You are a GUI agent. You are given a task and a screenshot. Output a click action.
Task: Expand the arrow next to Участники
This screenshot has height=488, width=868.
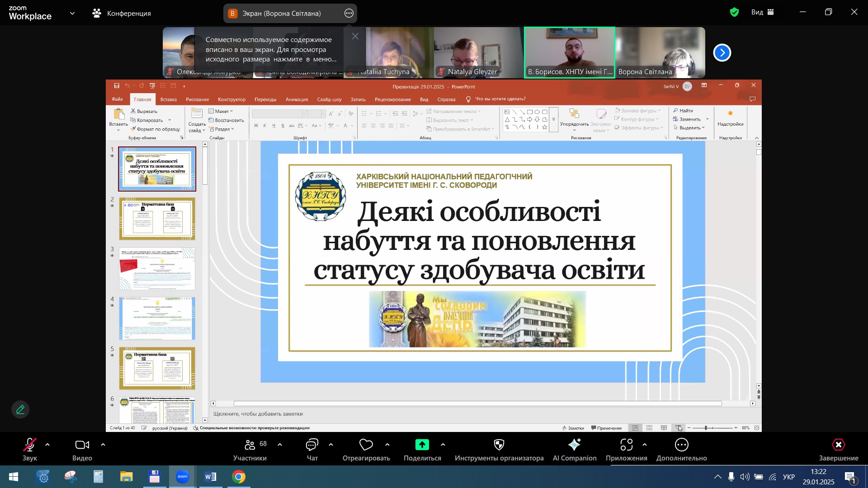point(280,445)
